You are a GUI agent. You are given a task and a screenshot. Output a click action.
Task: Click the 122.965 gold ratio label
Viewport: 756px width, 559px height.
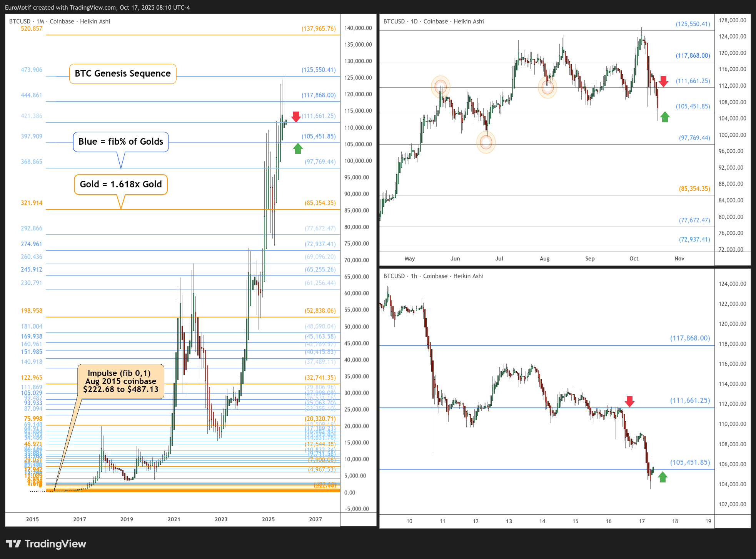(32, 377)
